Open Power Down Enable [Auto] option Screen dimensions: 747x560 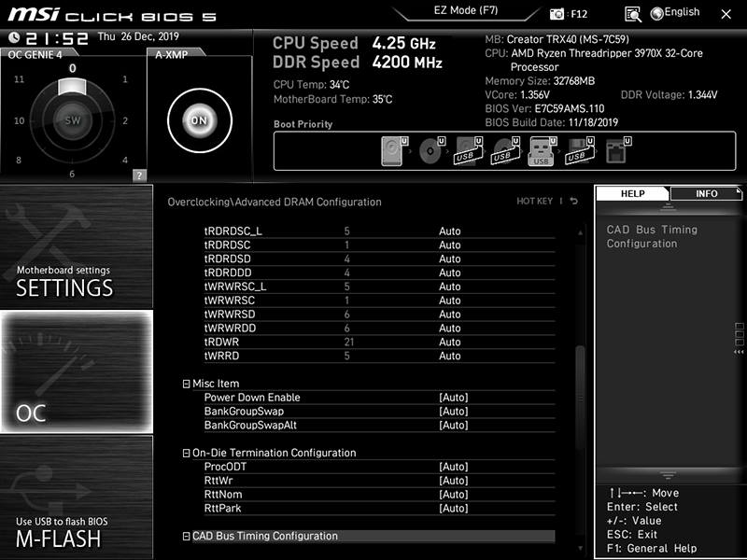[454, 398]
